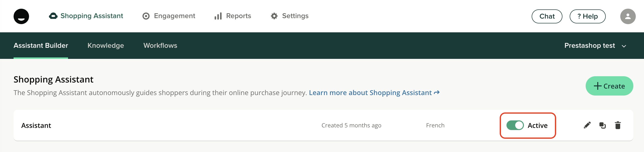Click the Shopping Assistant cloud icon

53,16
